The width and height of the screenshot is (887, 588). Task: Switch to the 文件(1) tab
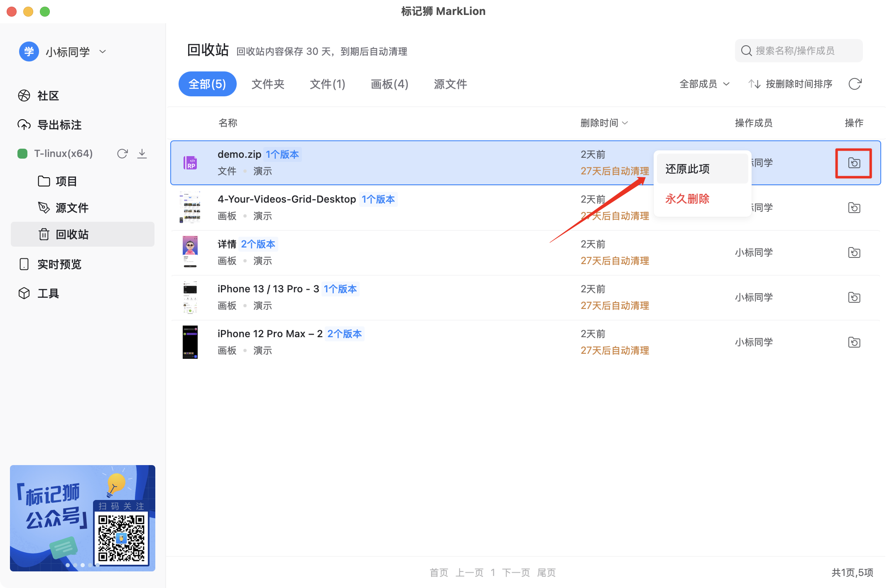pyautogui.click(x=327, y=84)
